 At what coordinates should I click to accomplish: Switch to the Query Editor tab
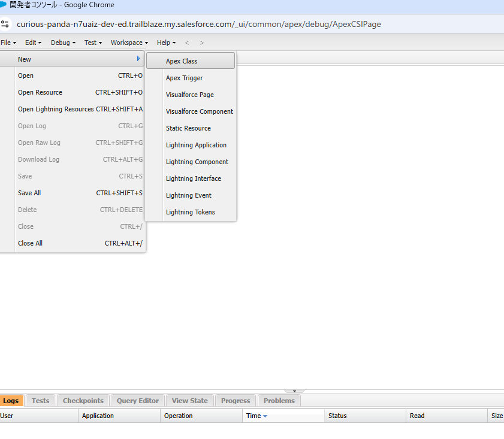pos(138,401)
